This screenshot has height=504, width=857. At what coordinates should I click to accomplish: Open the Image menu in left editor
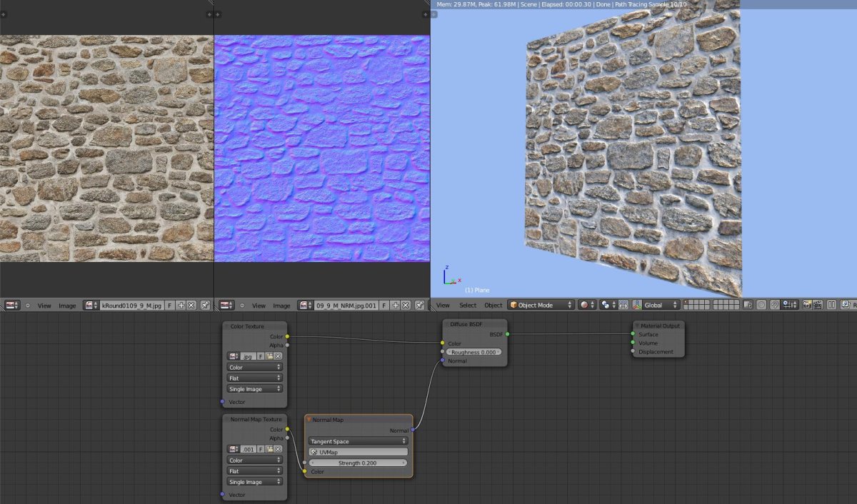(67, 306)
